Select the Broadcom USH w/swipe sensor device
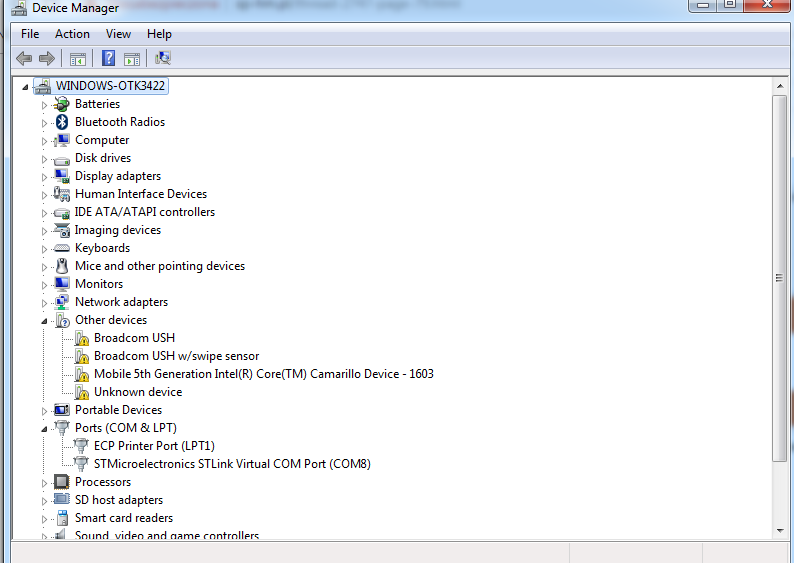The width and height of the screenshot is (794, 563). [x=176, y=356]
